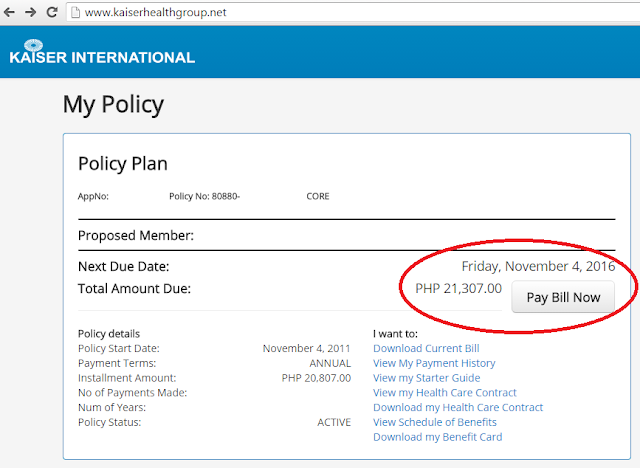This screenshot has width=640, height=468.
Task: Click the browser back arrow
Action: coord(10,14)
